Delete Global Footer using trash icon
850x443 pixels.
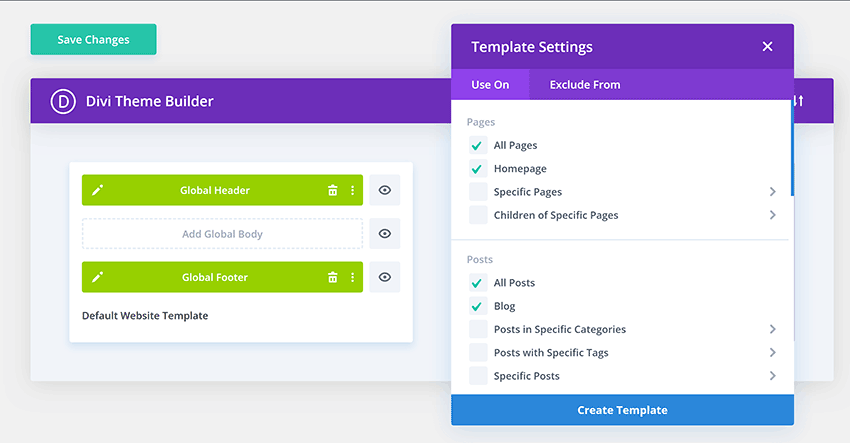[x=333, y=277]
